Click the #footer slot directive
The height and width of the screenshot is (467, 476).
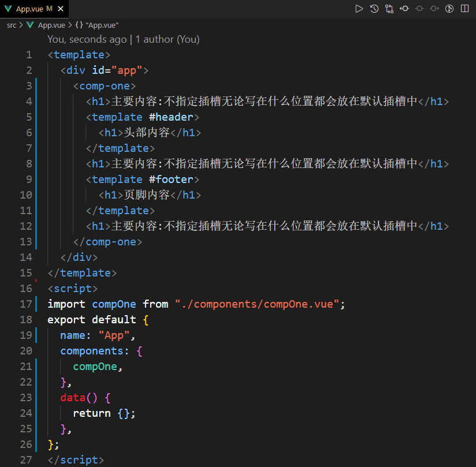click(171, 180)
